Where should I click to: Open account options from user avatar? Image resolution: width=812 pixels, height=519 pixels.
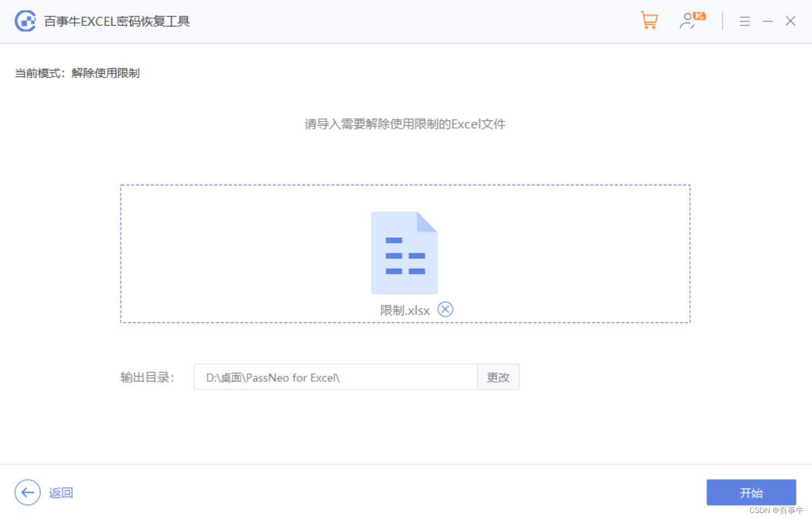click(688, 22)
